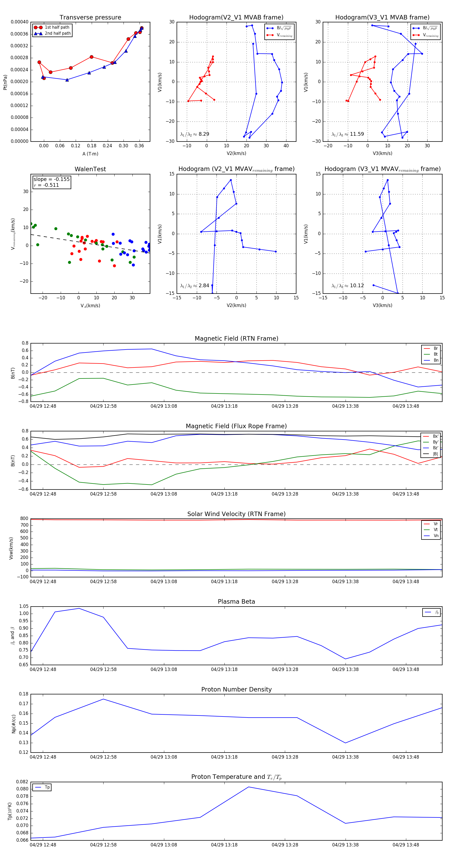This screenshot has width=473, height=868.
Task: Click the 'Proton Number Density' title
Action: pos(236,689)
